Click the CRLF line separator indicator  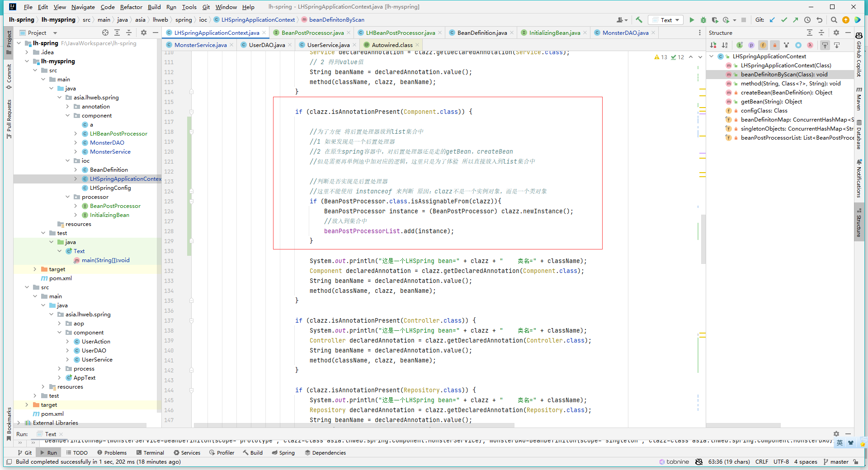[x=761, y=461]
